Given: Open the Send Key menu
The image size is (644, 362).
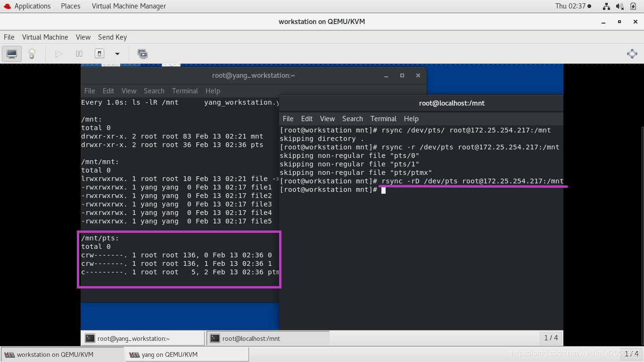Looking at the screenshot, I should 112,37.
